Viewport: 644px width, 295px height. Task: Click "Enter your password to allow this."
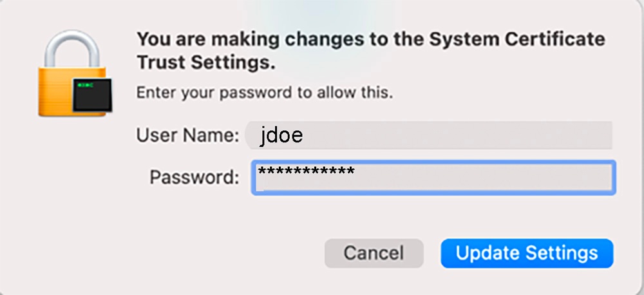tap(264, 92)
